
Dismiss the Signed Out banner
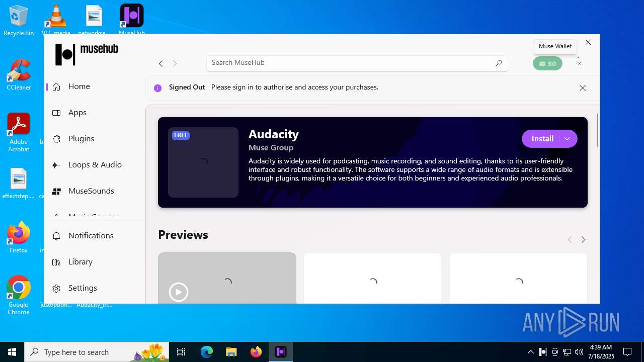click(583, 88)
